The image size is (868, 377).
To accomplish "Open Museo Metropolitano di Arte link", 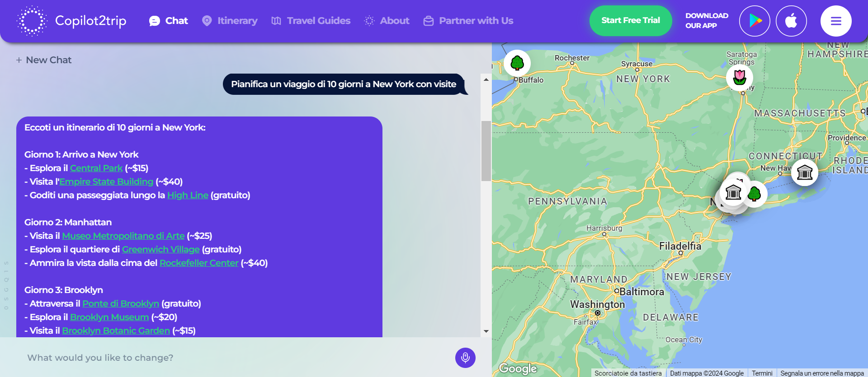I will click(x=123, y=236).
